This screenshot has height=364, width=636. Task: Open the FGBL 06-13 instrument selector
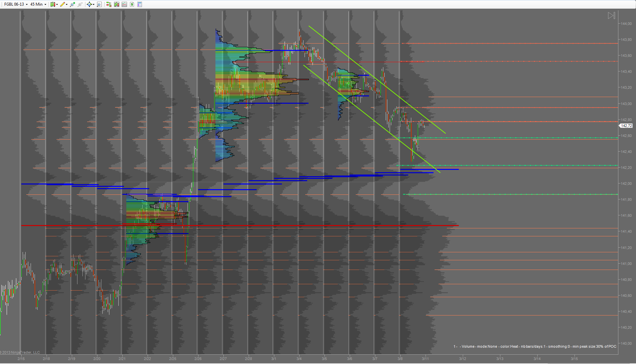pyautogui.click(x=16, y=4)
